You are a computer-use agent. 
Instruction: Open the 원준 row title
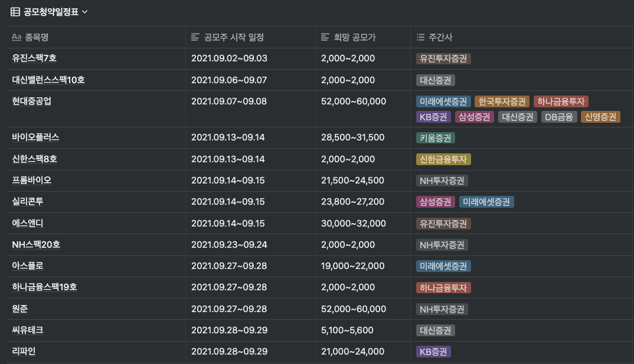pyautogui.click(x=20, y=309)
